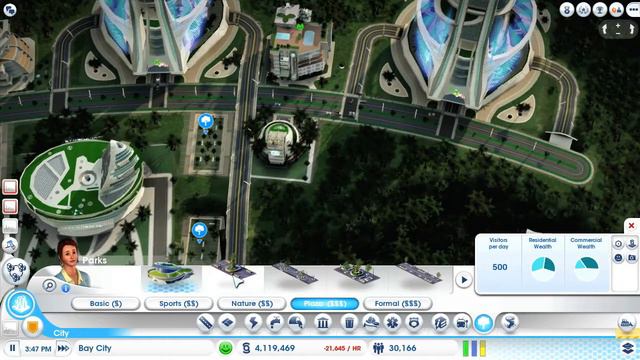Open the Health menu medical star icon
The width and height of the screenshot is (640, 360).
[x=392, y=323]
